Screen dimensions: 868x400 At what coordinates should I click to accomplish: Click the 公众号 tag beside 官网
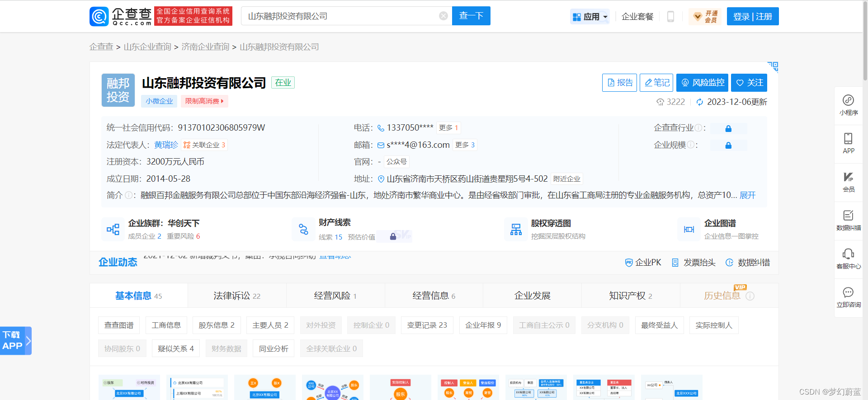click(x=396, y=162)
